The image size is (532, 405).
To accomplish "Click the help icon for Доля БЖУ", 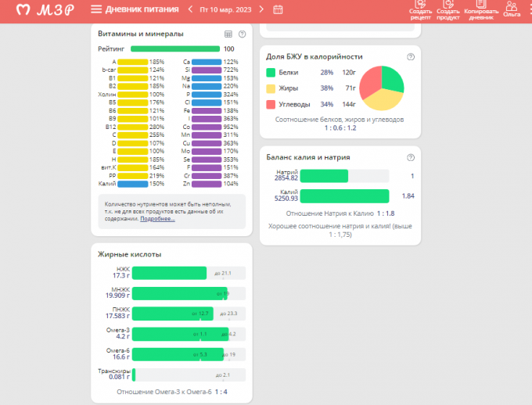I will [411, 57].
